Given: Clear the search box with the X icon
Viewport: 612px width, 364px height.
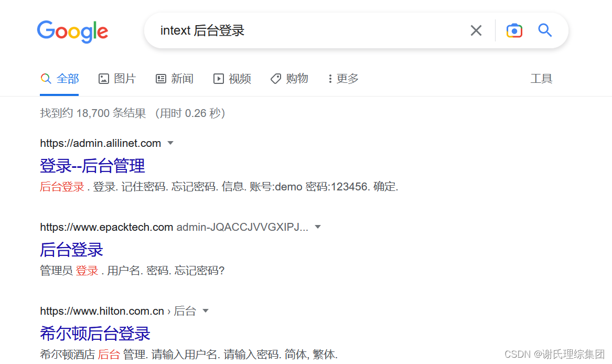Looking at the screenshot, I should [x=476, y=30].
